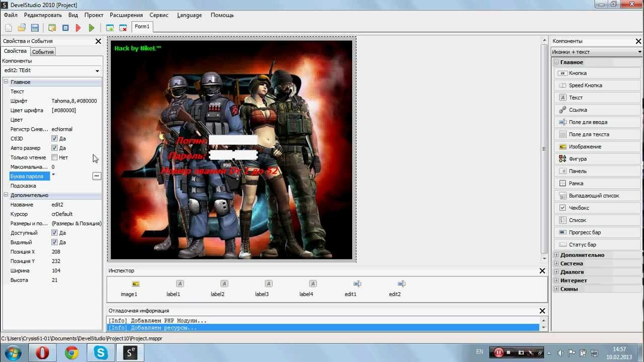Click the red Run (debug) arrow icon
The width and height of the screenshot is (644, 362).
point(78,28)
